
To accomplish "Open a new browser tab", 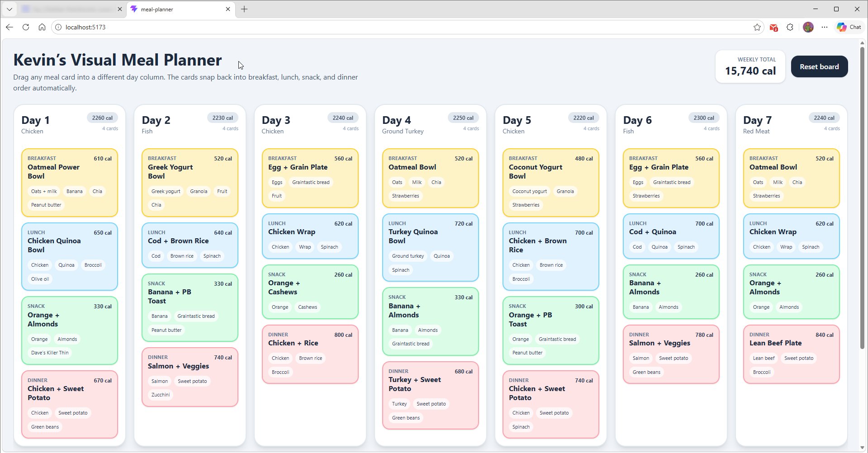I will click(244, 9).
